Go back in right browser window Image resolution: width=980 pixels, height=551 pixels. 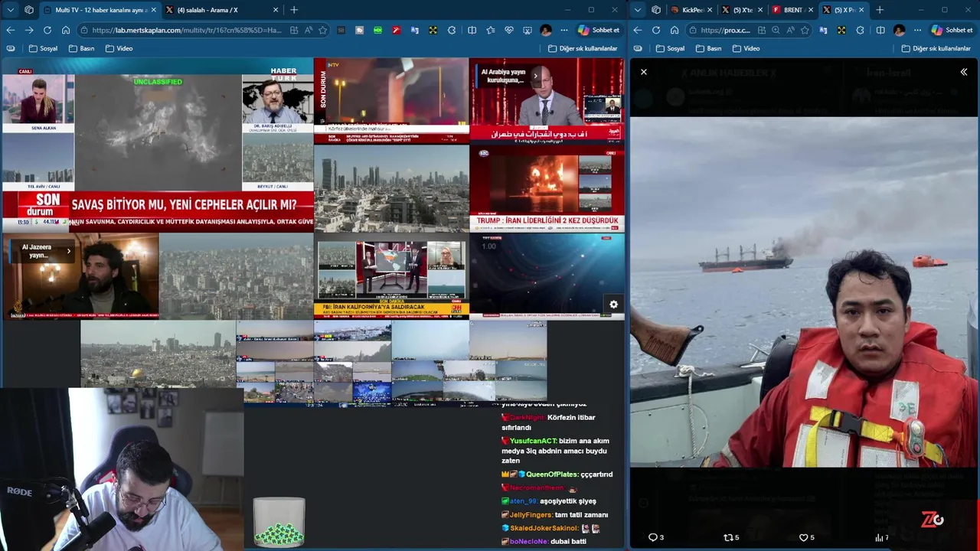[638, 30]
